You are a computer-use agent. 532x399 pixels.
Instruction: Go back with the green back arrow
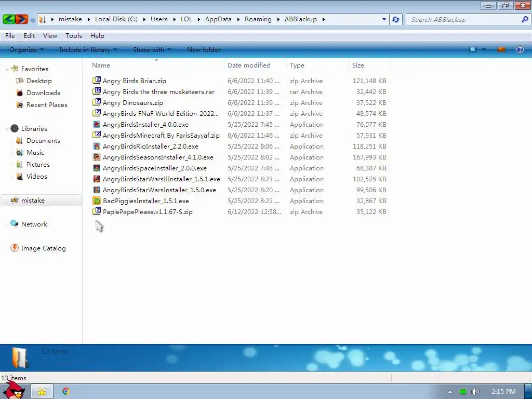tap(9, 19)
